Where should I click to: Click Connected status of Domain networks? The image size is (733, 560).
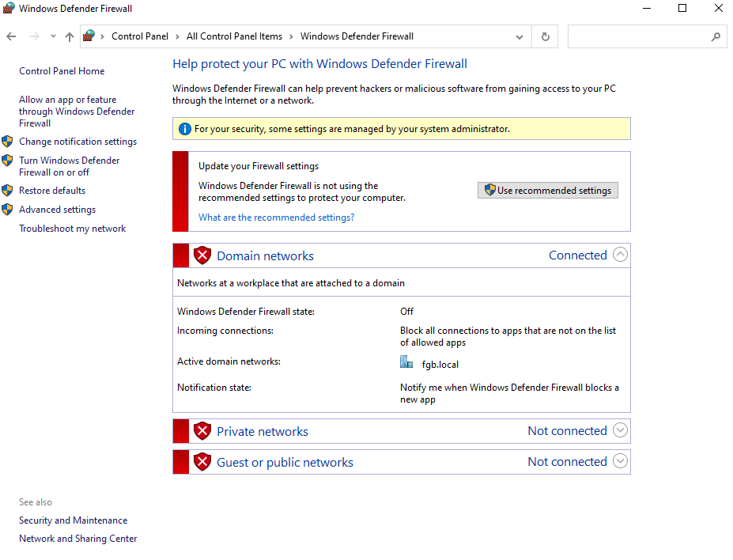[x=577, y=255]
